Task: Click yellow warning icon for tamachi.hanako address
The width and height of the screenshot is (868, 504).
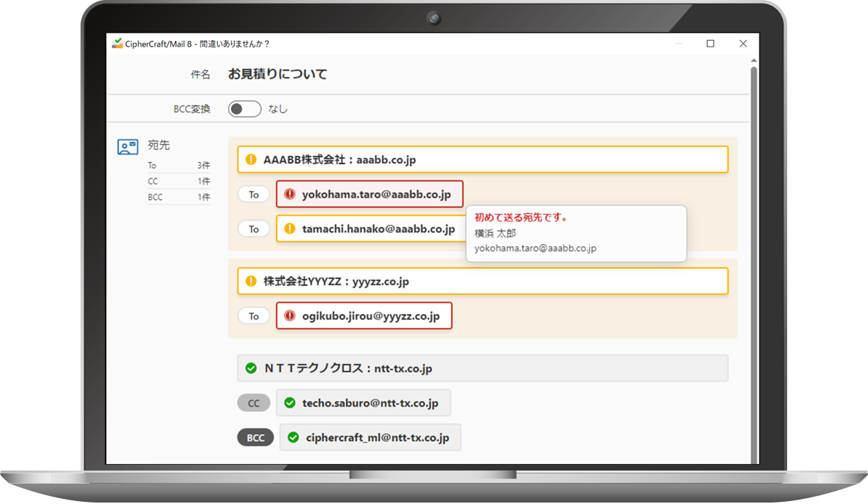Action: point(290,228)
